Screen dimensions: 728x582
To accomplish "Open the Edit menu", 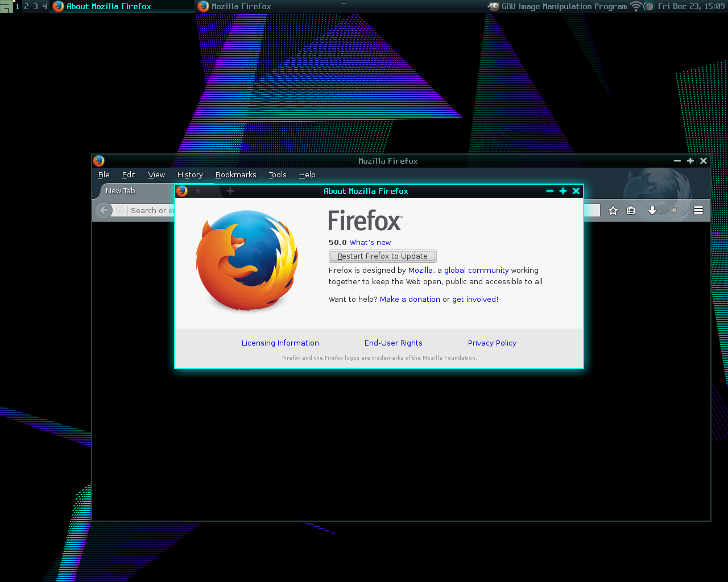I will click(x=129, y=175).
